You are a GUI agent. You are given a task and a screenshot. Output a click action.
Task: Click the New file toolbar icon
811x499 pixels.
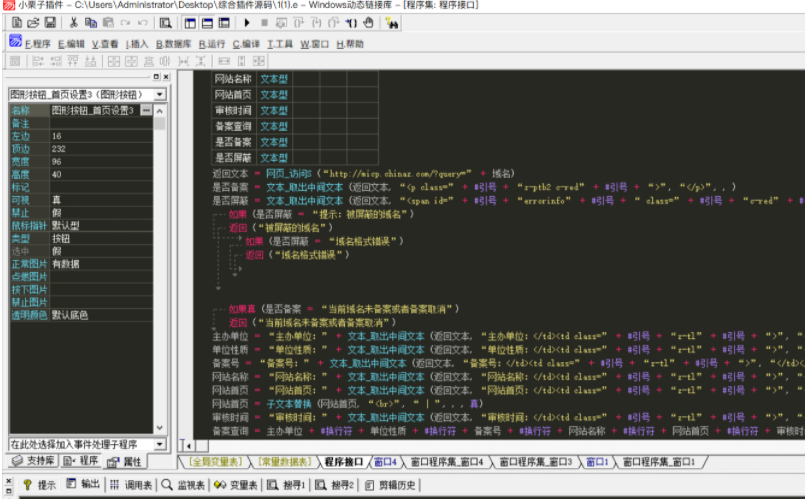[x=13, y=22]
